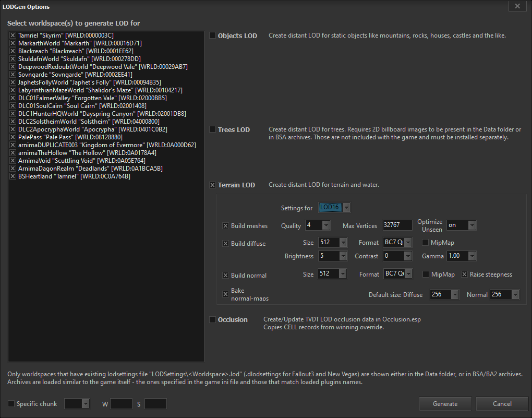Click the S coordinate input field
Image resolution: width=532 pixels, height=418 pixels.
[x=155, y=404]
